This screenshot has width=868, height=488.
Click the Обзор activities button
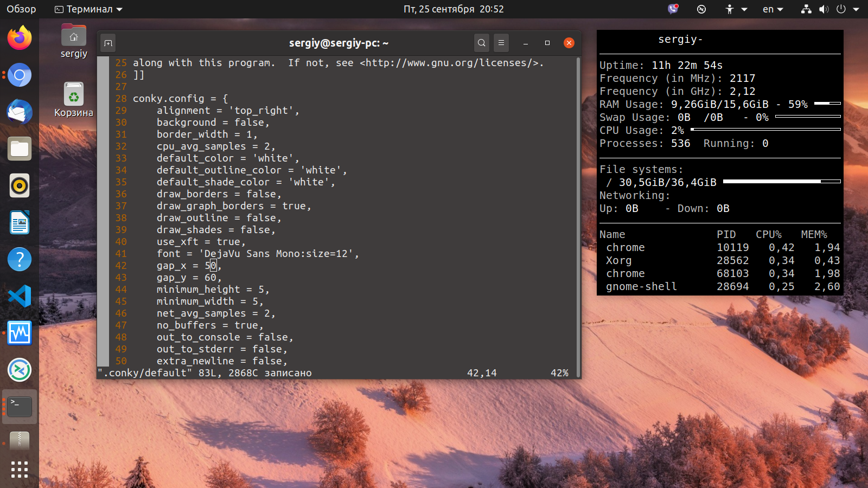(x=21, y=9)
